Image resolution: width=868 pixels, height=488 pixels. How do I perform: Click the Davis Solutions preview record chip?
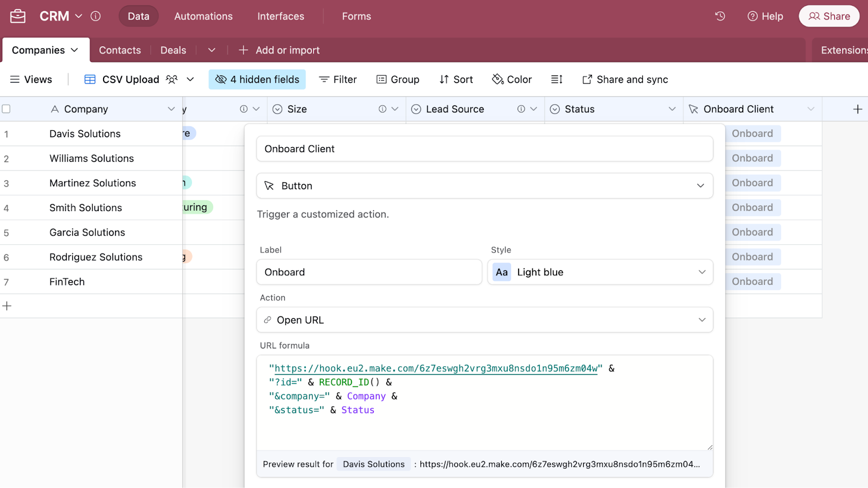[x=374, y=464]
